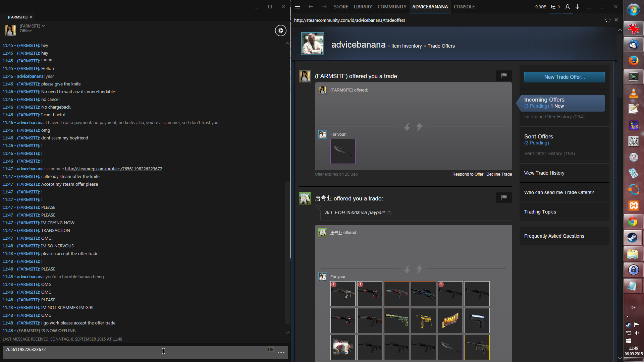Select the knife item thumbnail in FARMSITE offer
The width and height of the screenshot is (644, 362).
343,152
